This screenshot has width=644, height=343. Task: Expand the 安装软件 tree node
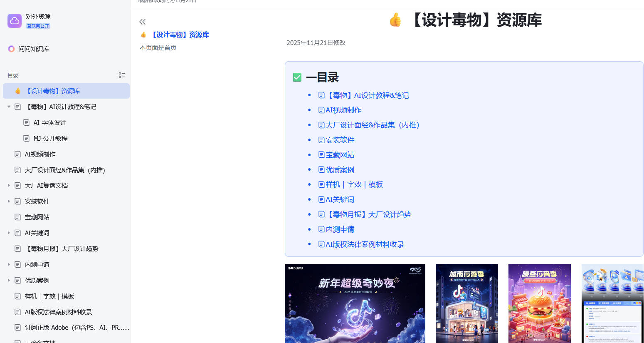coord(9,201)
